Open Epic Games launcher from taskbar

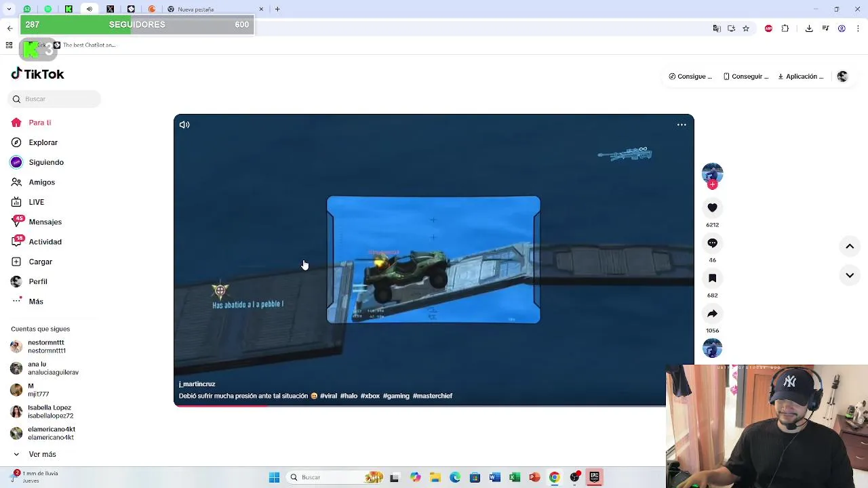click(x=595, y=477)
